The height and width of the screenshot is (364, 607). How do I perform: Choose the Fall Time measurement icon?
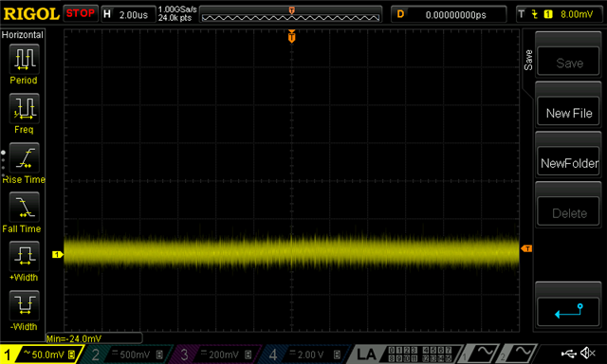(24, 208)
